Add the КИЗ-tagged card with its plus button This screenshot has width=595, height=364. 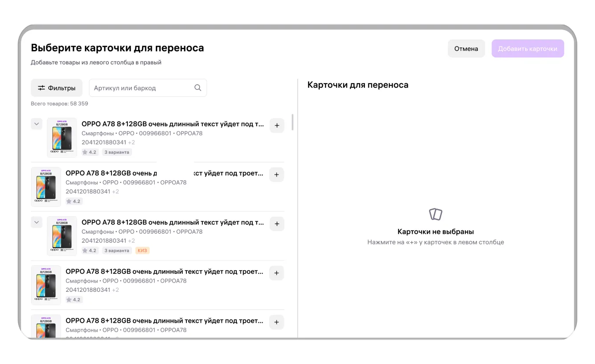[x=277, y=224]
